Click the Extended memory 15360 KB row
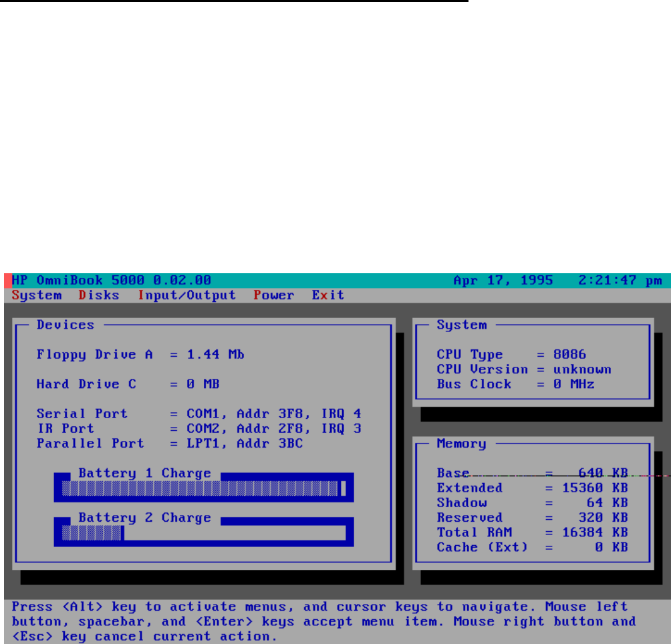This screenshot has height=644, width=671. pos(532,488)
